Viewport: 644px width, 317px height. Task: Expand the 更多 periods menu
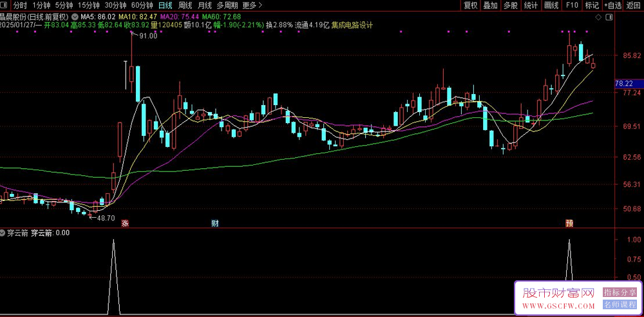252,5
